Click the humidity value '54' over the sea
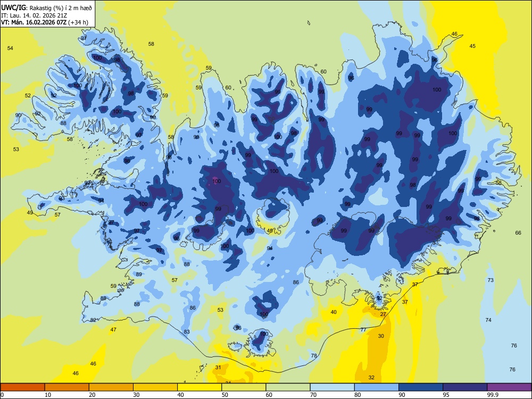This screenshot has width=532, height=399. [10, 48]
